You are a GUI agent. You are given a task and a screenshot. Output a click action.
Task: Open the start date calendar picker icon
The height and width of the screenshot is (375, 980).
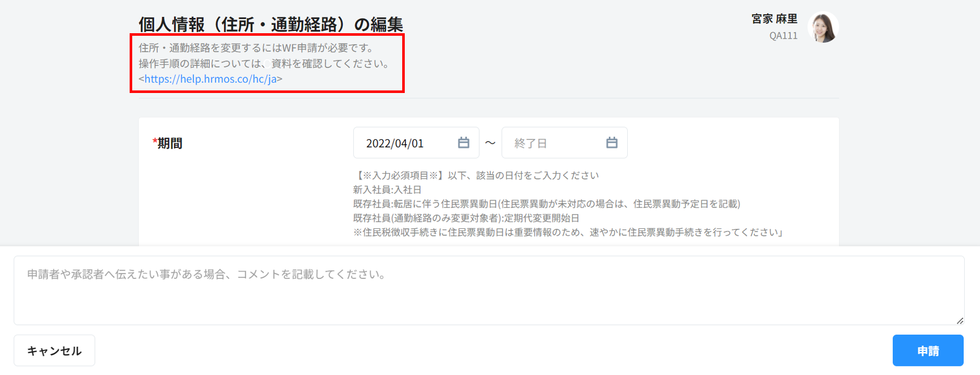463,143
